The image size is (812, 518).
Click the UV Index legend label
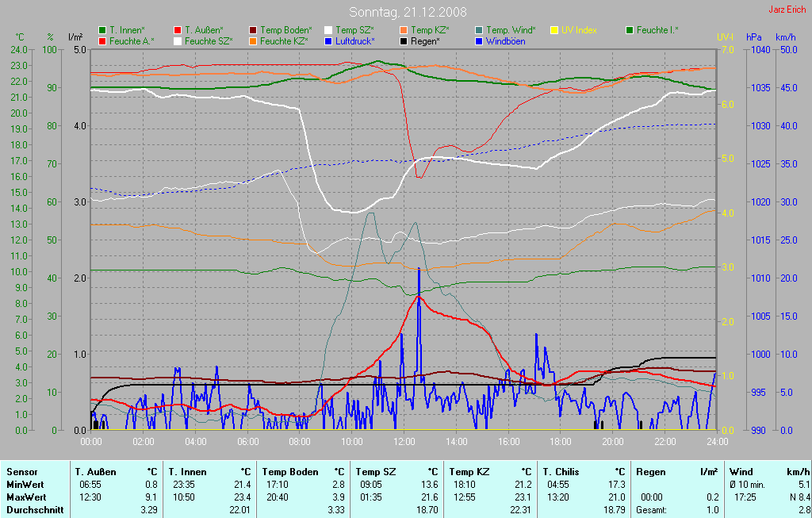coord(579,30)
